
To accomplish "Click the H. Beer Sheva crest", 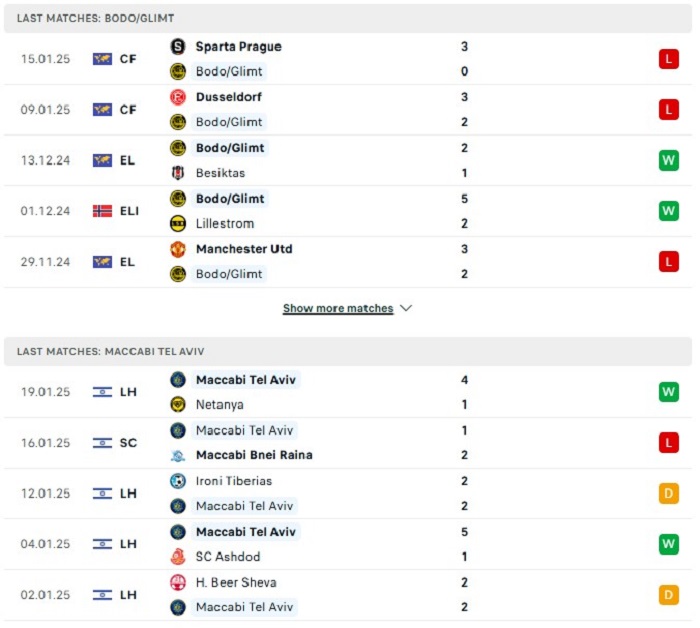I will click(178, 582).
